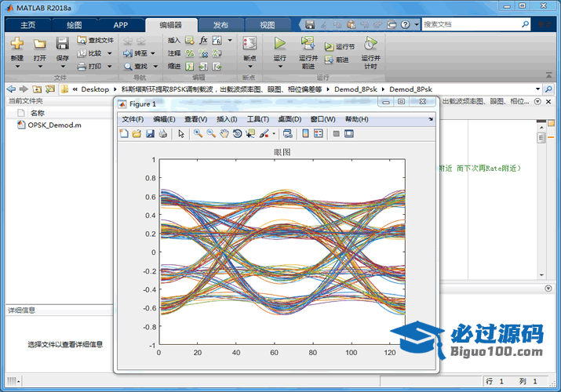
Task: Click the uncomment icon next to percent
Action: coord(203,53)
